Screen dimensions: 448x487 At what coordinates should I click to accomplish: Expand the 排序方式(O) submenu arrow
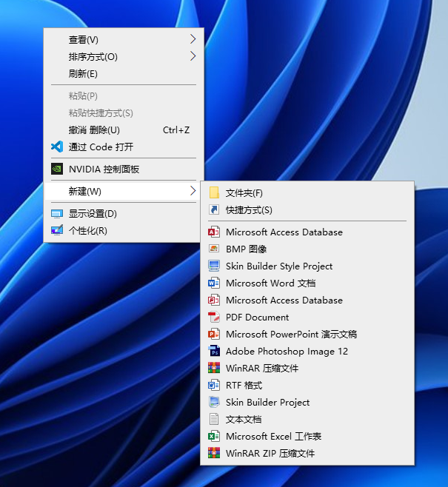(193, 56)
